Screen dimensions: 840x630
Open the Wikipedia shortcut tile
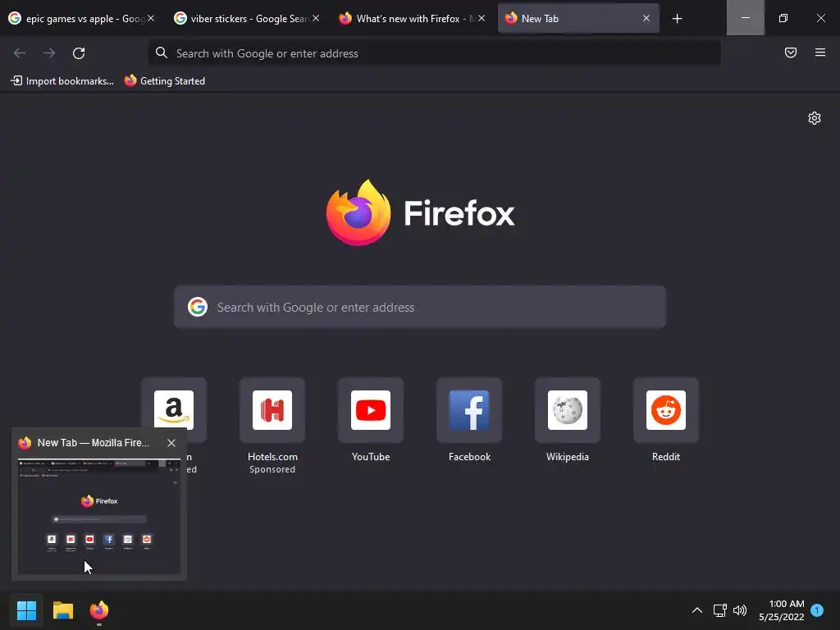click(568, 410)
